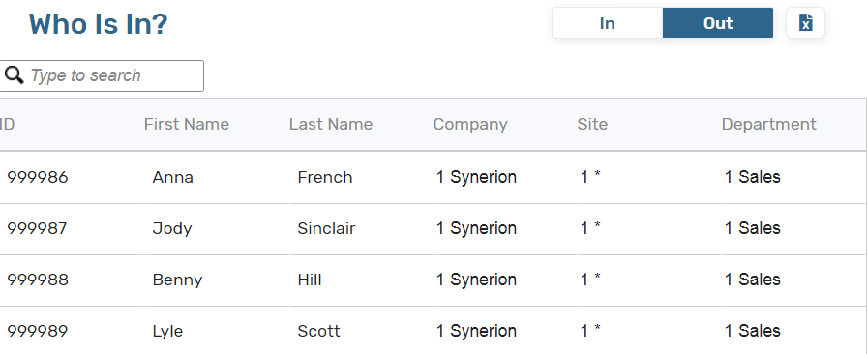Sort by the Last Name column header
Viewport: 868px width, 354px height.
point(331,124)
